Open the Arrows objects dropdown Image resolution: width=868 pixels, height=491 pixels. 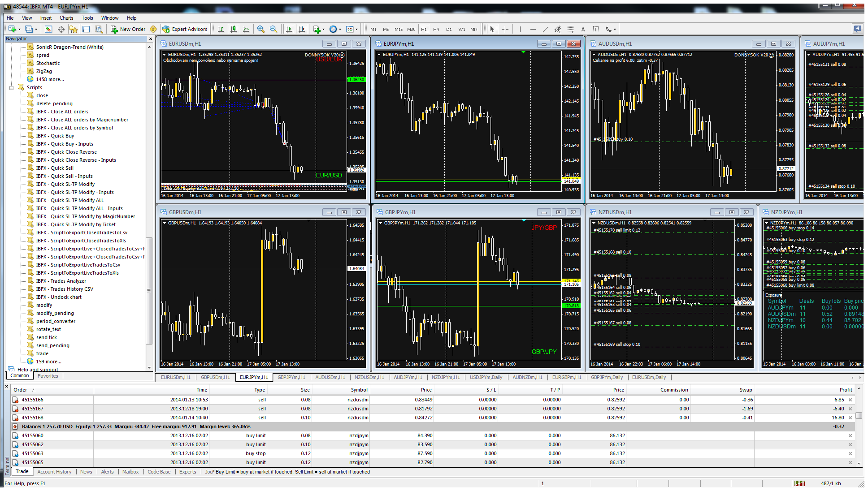point(615,30)
